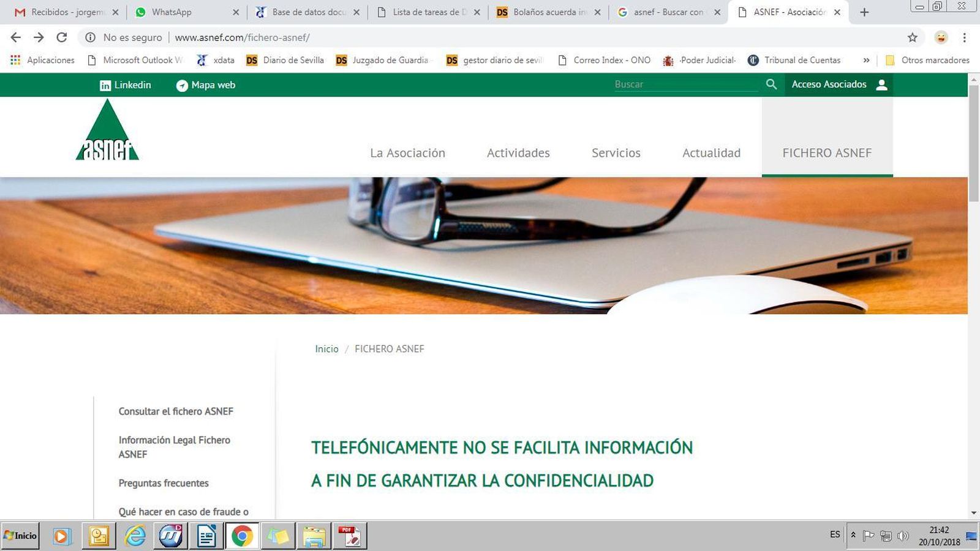
Task: Open the Actividades navigation menu
Action: pyautogui.click(x=518, y=153)
